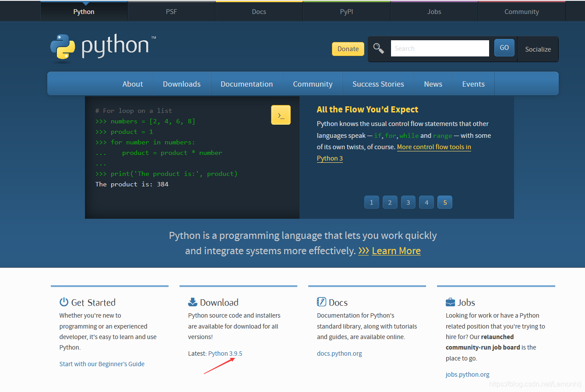This screenshot has height=392, width=585.
Task: Click the Python 3.9.5 latest version link
Action: coord(225,353)
